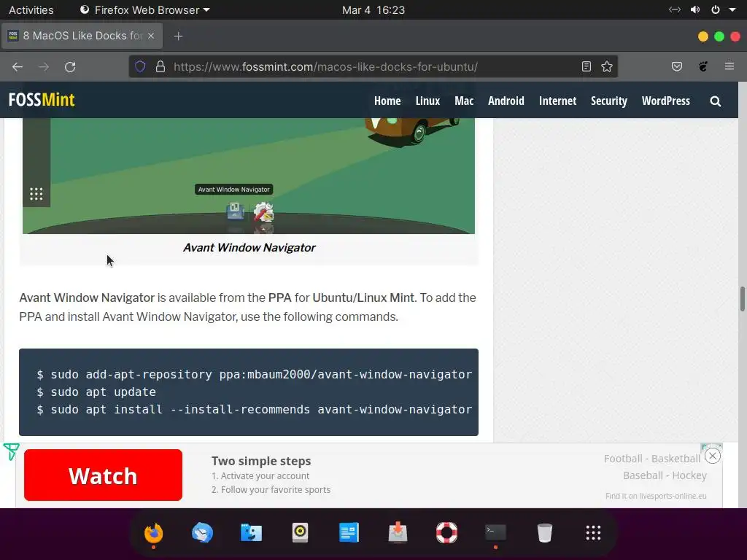Image resolution: width=747 pixels, height=560 pixels.
Task: Open Activities overview
Action: [31, 10]
